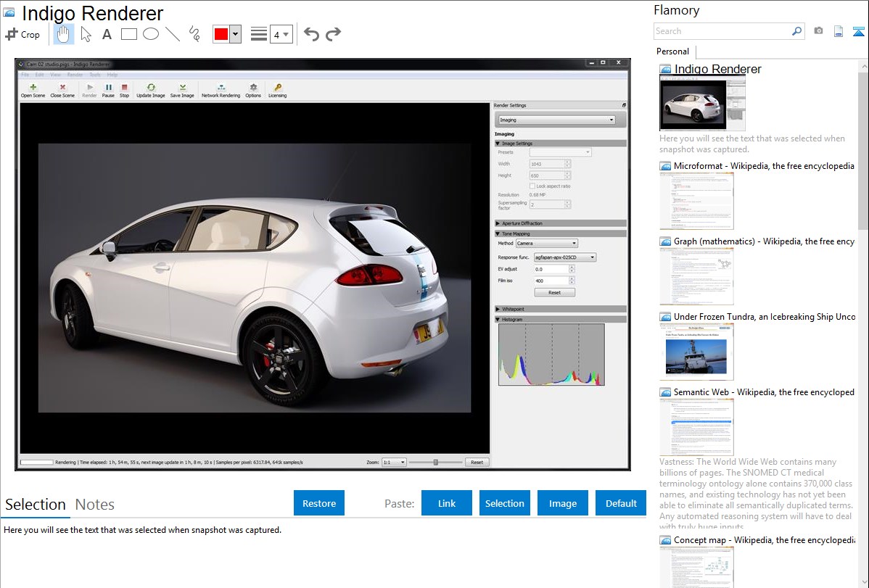
Task: Click the Default paste button
Action: (621, 503)
